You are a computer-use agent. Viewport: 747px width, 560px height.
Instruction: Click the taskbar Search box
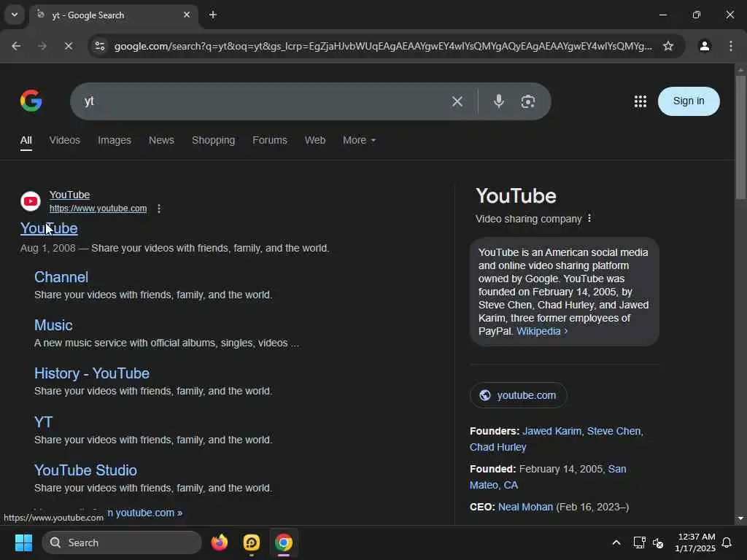point(122,542)
